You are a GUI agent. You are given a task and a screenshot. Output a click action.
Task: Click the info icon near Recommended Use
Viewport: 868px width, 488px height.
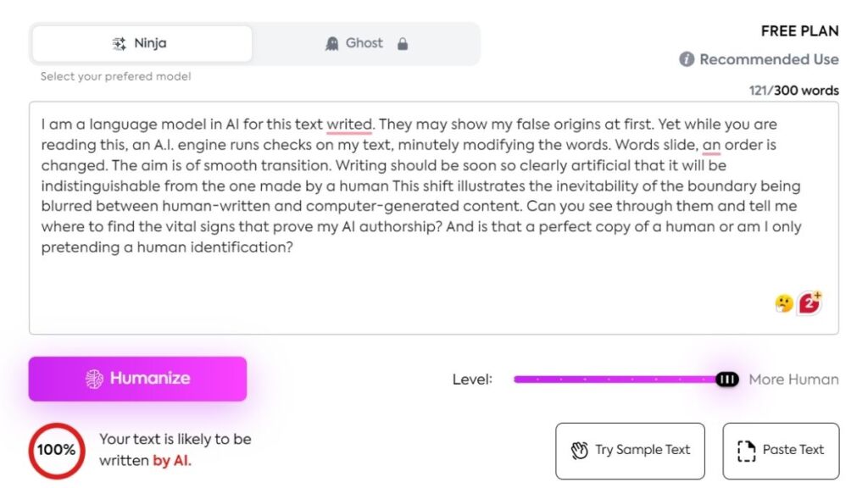pos(687,59)
